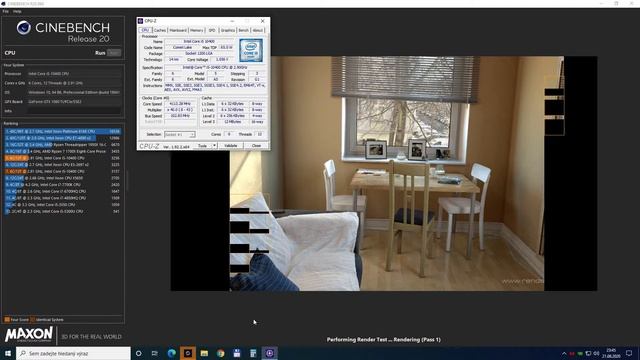
Task: Select the Core i5-5300U ranking row
Action: (x=62, y=211)
